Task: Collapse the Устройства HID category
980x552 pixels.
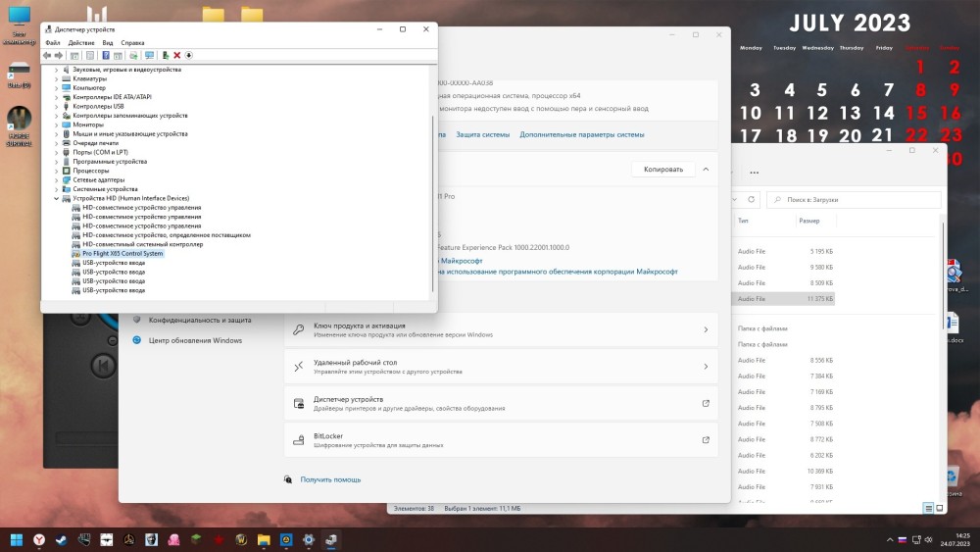Action: [x=56, y=198]
